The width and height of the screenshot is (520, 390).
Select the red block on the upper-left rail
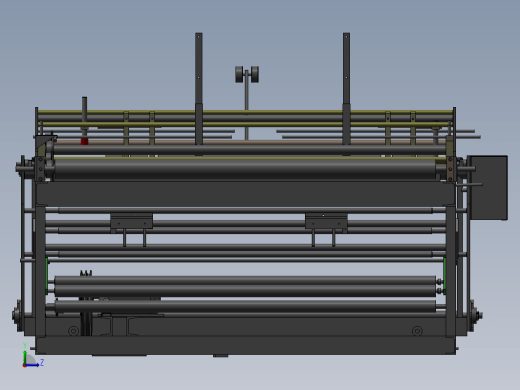tap(84, 142)
